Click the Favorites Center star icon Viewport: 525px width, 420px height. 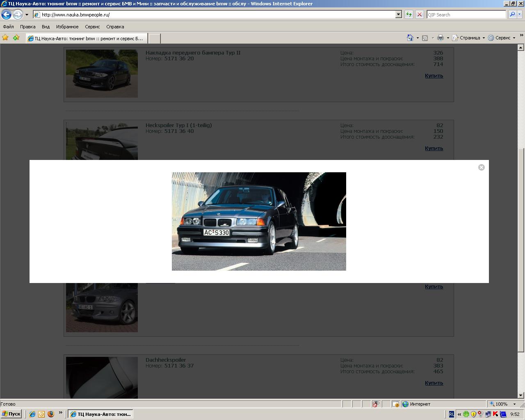pyautogui.click(x=5, y=38)
